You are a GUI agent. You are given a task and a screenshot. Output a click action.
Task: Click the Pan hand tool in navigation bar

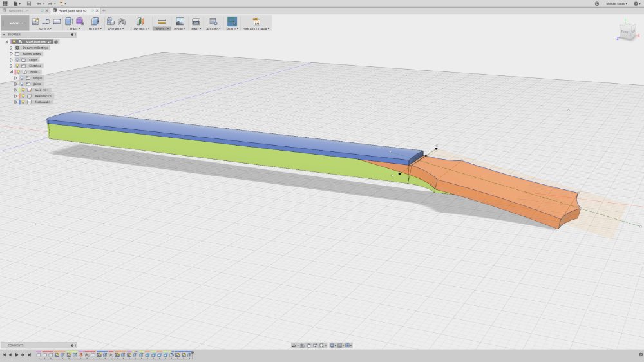tap(308, 345)
